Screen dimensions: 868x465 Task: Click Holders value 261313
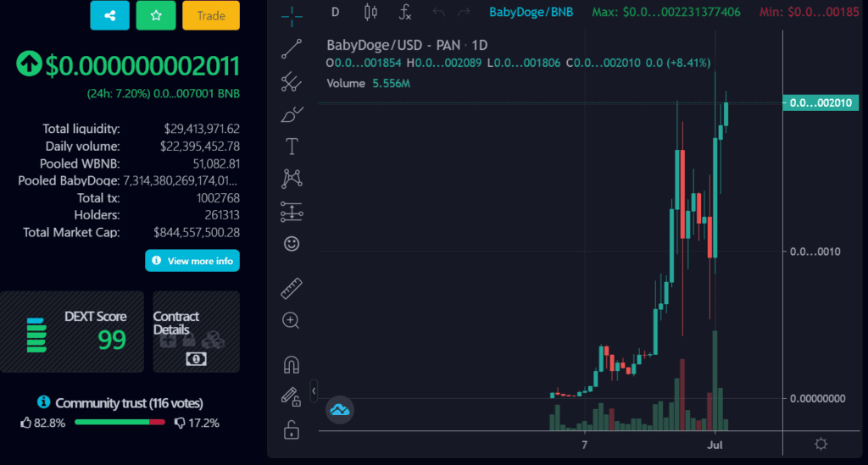(x=222, y=215)
